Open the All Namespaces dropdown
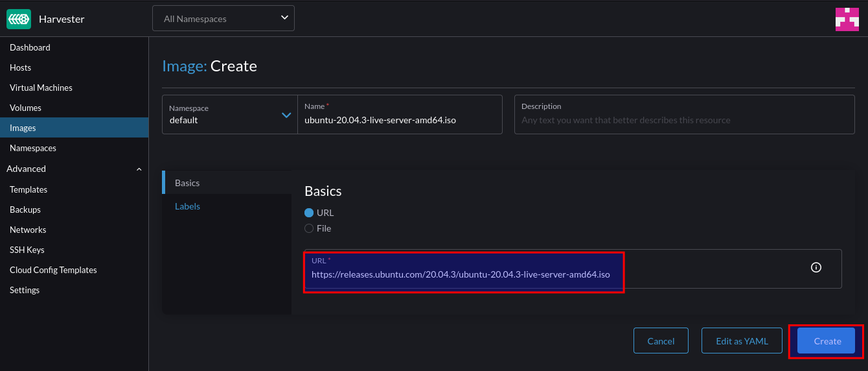This screenshot has width=868, height=371. (x=223, y=18)
